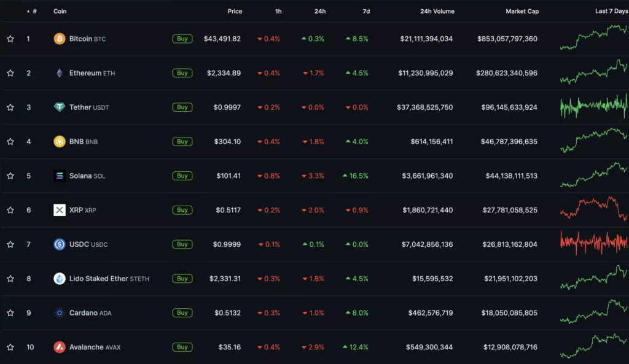
Task: Open the Lido Staked Ether STETH link
Action: [x=109, y=279]
